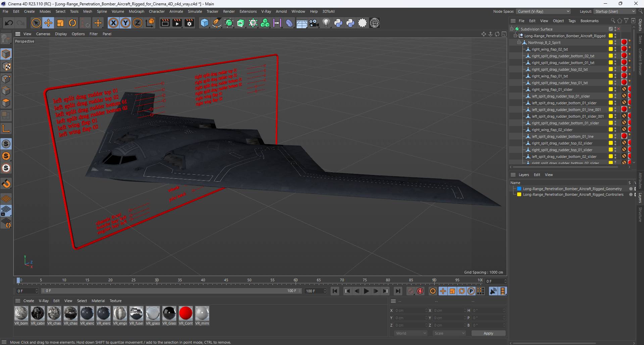Screen dimensions: 644x345
Task: Add a Floor environment object
Action: pyautogui.click(x=302, y=23)
